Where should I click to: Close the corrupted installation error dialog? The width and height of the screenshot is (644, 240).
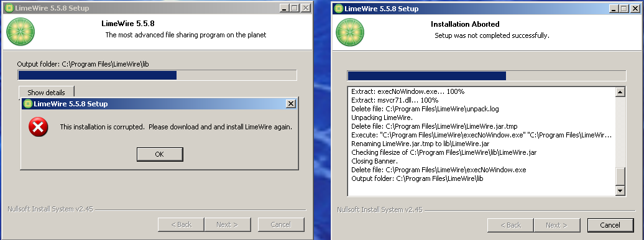pos(291,104)
